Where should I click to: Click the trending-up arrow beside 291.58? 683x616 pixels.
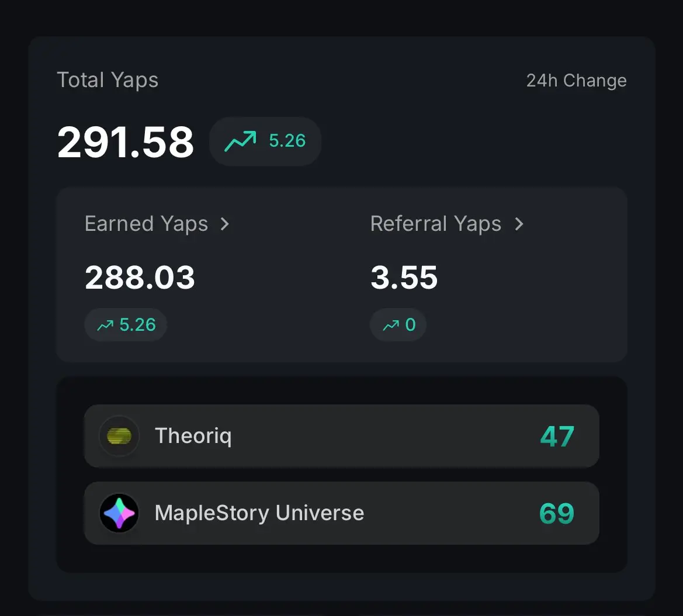(x=240, y=141)
